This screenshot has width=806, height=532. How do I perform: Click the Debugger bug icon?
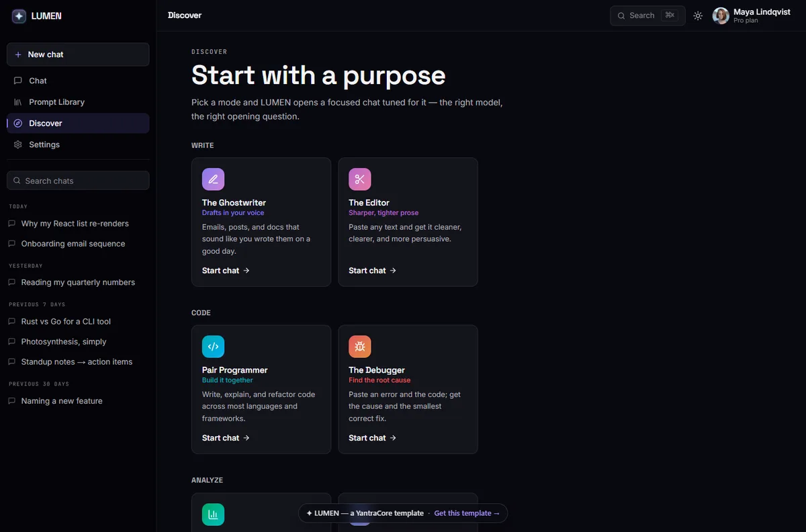[x=359, y=347]
